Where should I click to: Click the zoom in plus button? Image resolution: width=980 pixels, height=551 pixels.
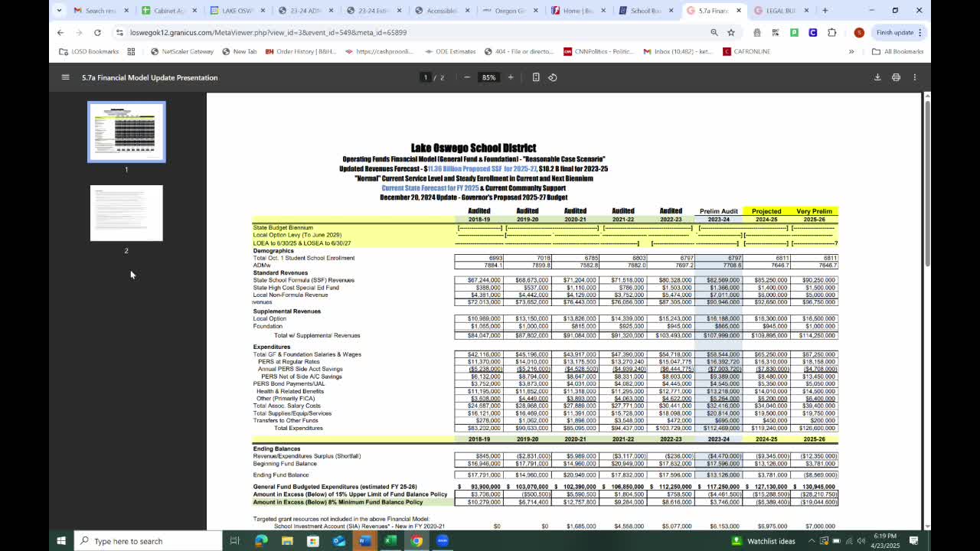click(511, 77)
